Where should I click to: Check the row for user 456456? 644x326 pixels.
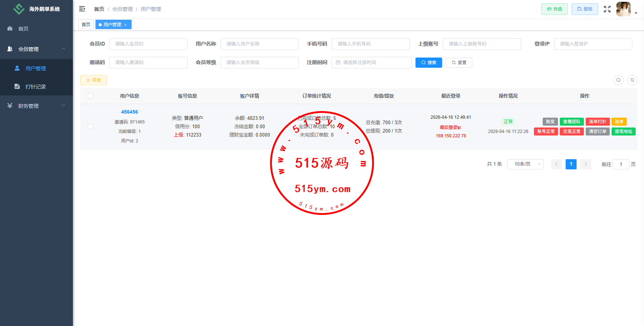90,126
